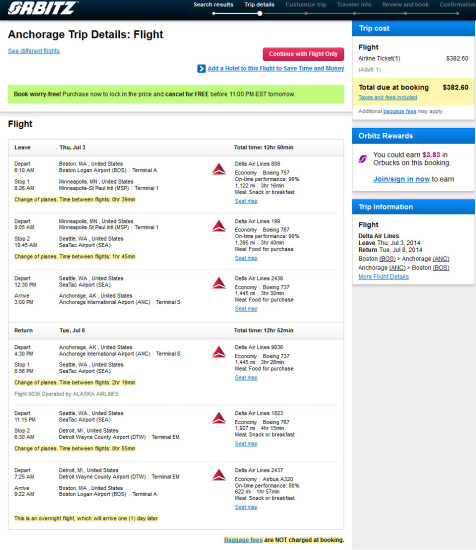Open Seat map for Delta flight 809
476x550 pixels.
246,201
